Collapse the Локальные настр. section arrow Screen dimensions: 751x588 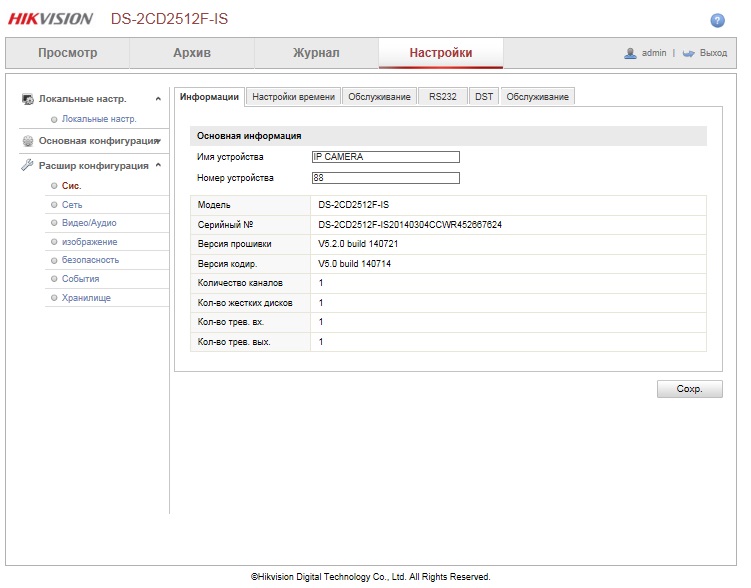click(158, 99)
